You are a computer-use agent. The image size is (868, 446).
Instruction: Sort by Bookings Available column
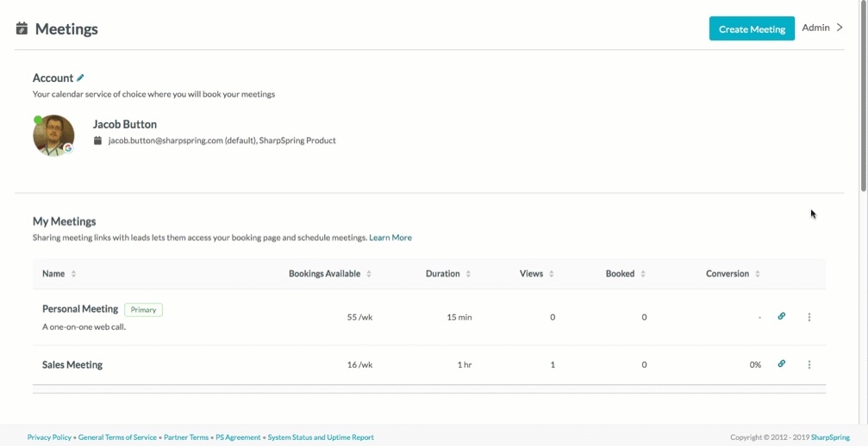[x=369, y=274]
